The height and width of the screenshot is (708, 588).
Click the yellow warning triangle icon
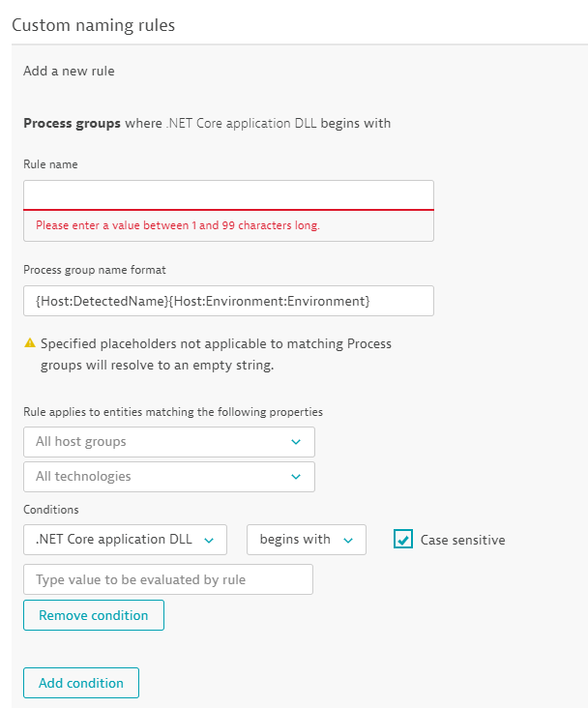pyautogui.click(x=30, y=343)
